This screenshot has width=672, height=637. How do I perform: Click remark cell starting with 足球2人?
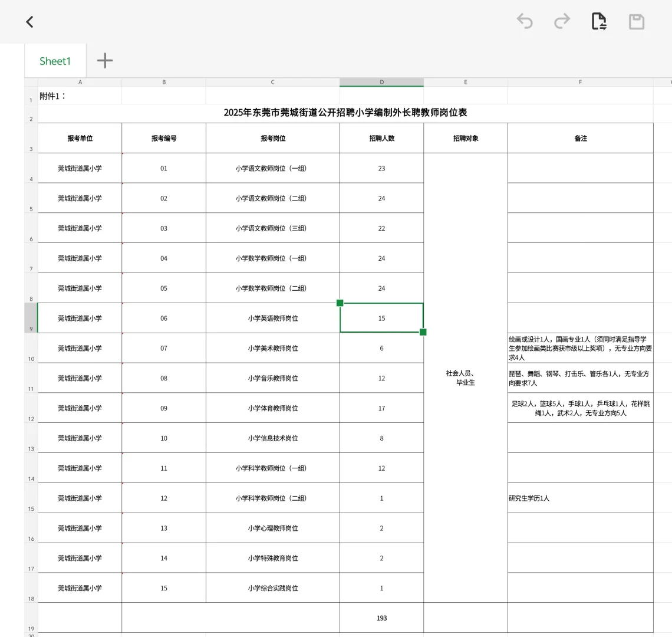(580, 408)
